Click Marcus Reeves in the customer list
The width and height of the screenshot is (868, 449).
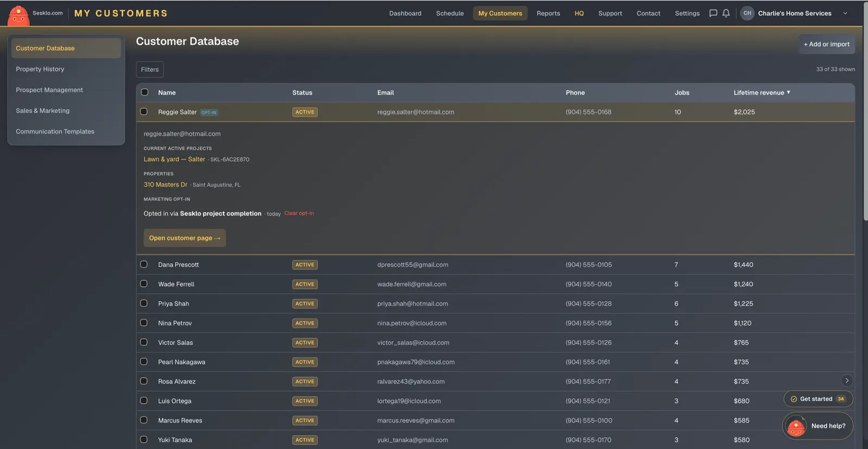click(180, 421)
